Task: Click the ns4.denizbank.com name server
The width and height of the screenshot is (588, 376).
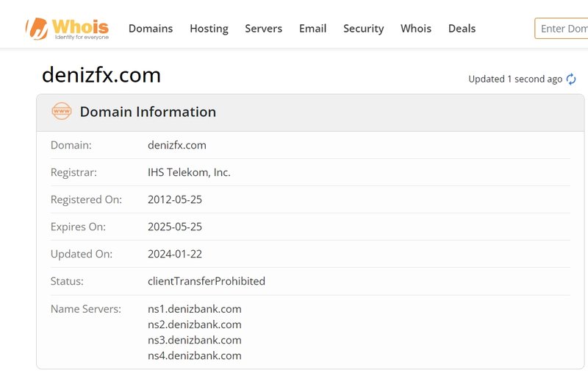Action: click(x=195, y=355)
